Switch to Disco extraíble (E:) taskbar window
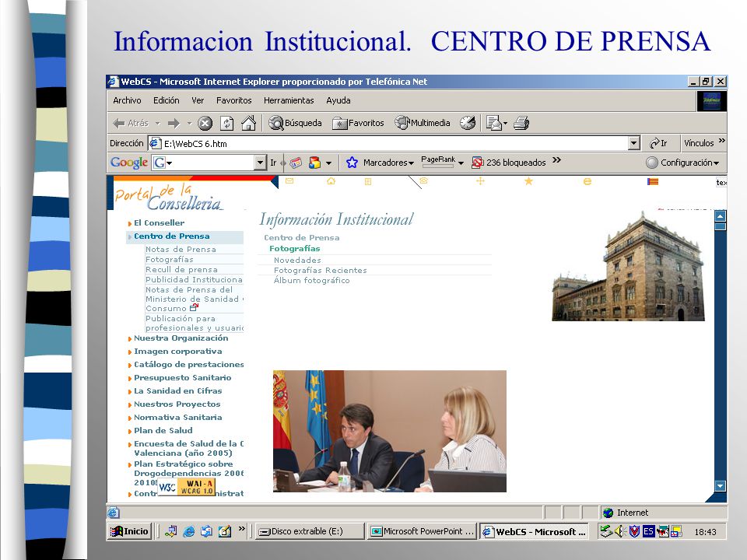The width and height of the screenshot is (747, 560). click(310, 531)
